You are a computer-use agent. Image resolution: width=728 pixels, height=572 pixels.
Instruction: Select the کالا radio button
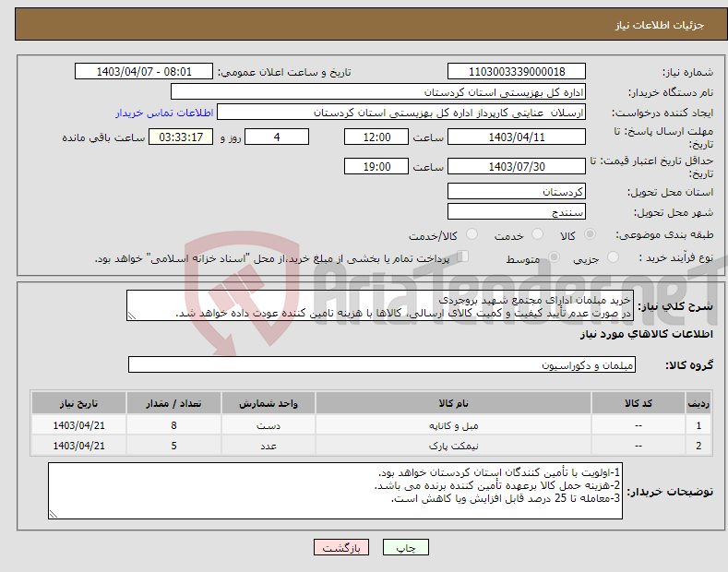[x=590, y=234]
